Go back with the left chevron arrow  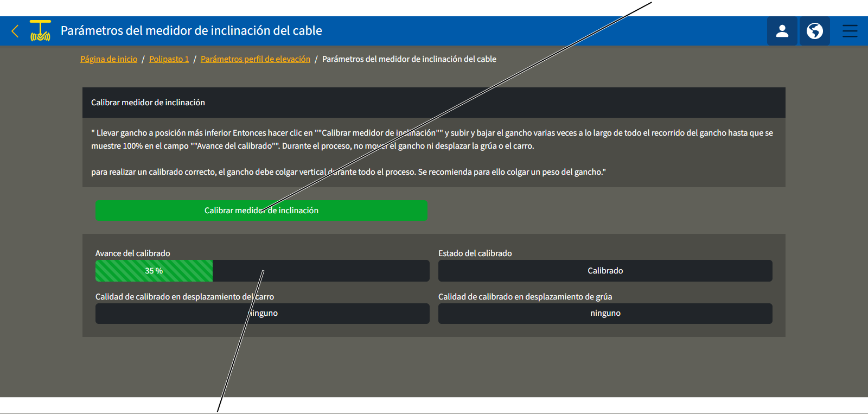(x=15, y=31)
